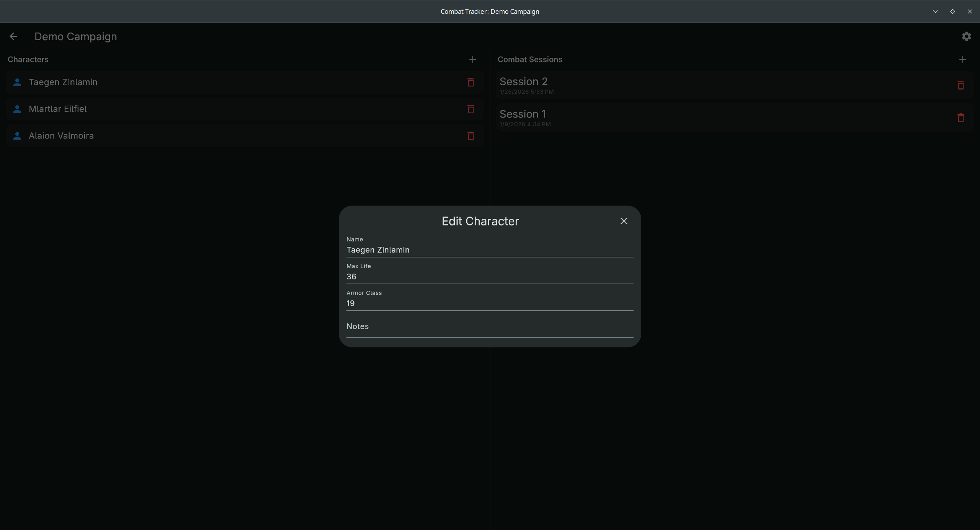The image size is (980, 530).
Task: Go back using the arrow icon
Action: click(13, 36)
